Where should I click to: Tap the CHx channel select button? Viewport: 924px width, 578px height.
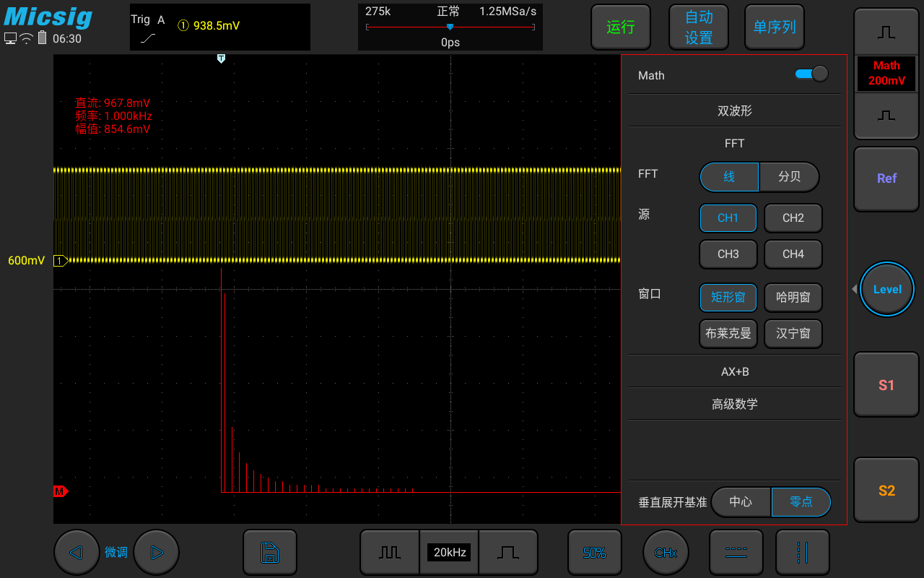click(666, 553)
